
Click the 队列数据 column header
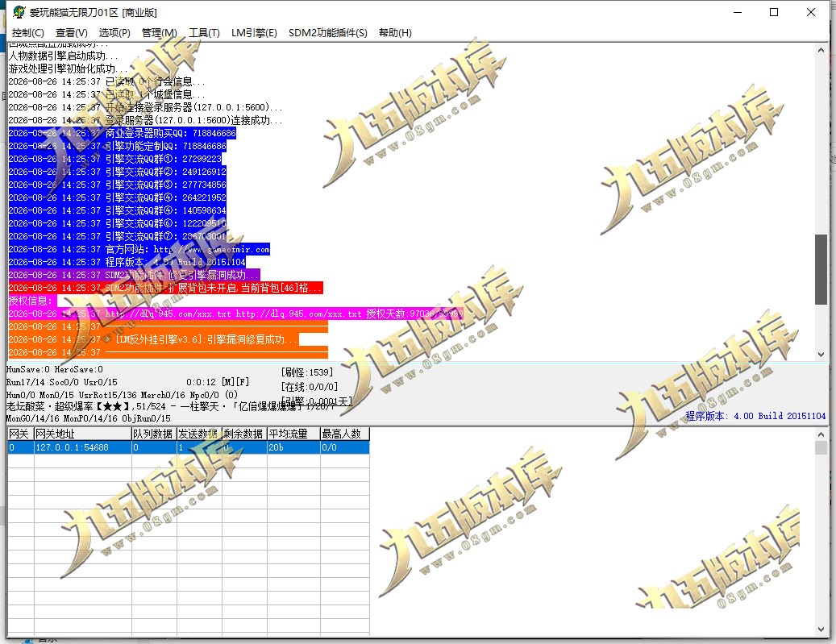tap(154, 434)
